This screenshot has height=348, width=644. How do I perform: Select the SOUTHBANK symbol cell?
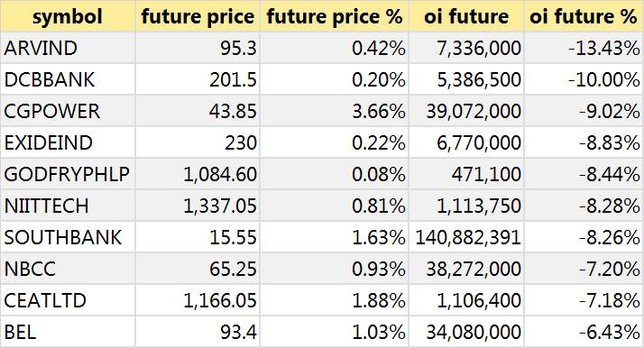[x=68, y=238]
